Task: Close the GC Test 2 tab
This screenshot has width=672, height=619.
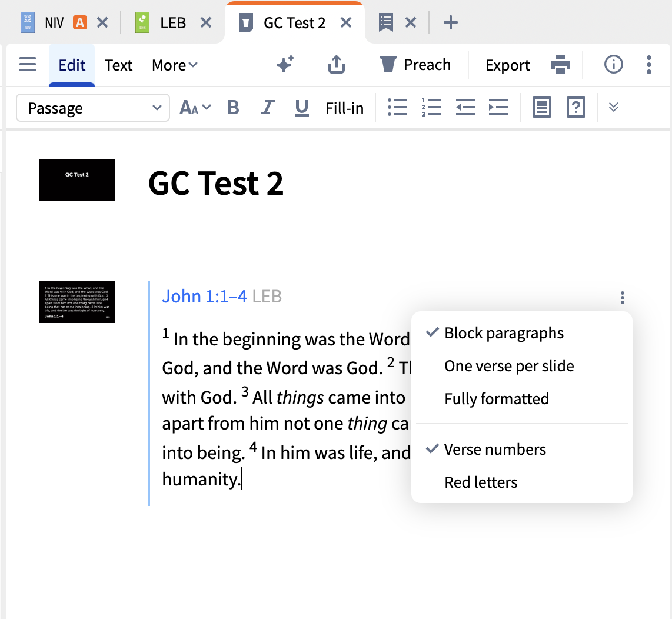Action: pyautogui.click(x=346, y=22)
